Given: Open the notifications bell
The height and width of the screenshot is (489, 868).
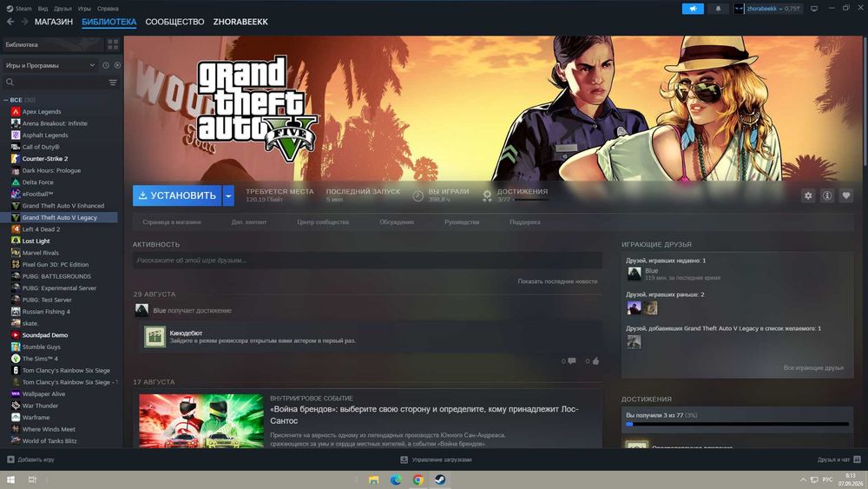Looking at the screenshot, I should pos(718,9).
